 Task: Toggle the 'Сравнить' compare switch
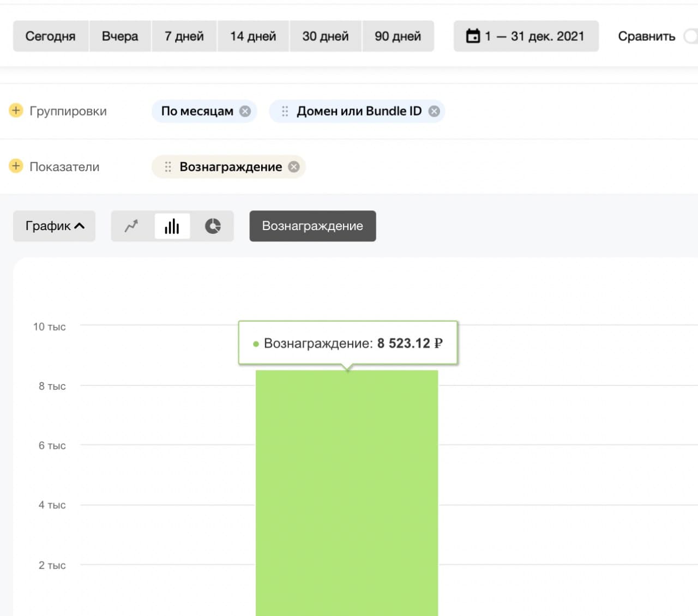coord(690,37)
